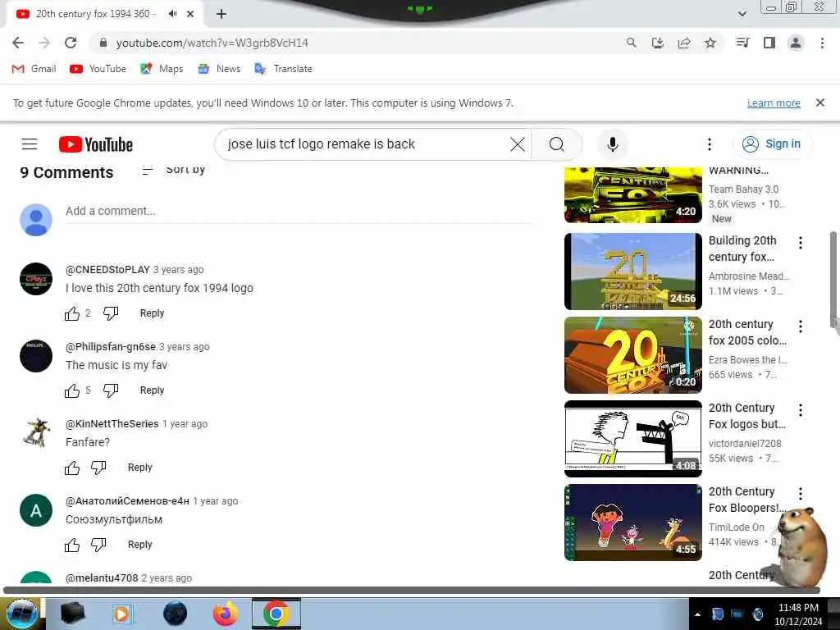
Task: Like the @Philipsfan-gn6se comment
Action: 72,390
